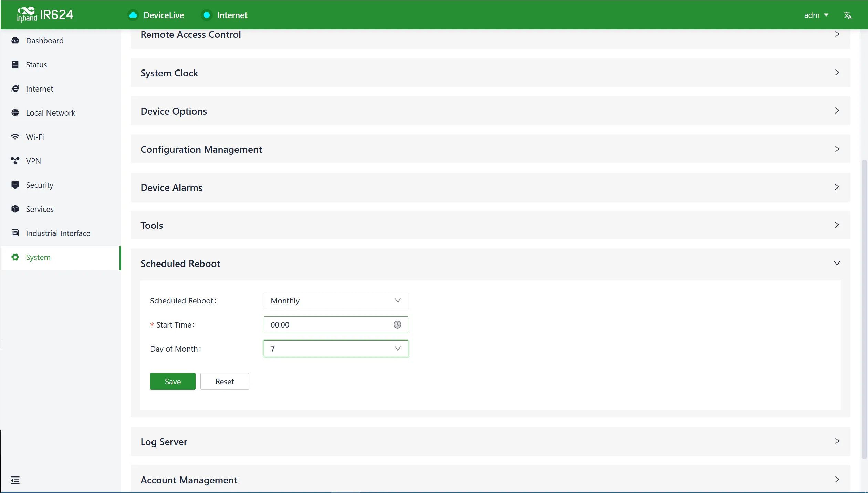
Task: Open the Local Network menu item
Action: (61, 112)
